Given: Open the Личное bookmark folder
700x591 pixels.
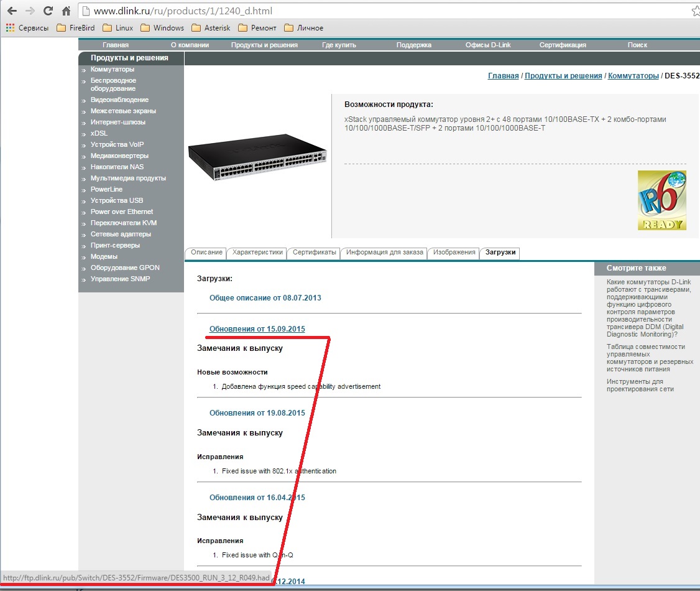Looking at the screenshot, I should (303, 28).
